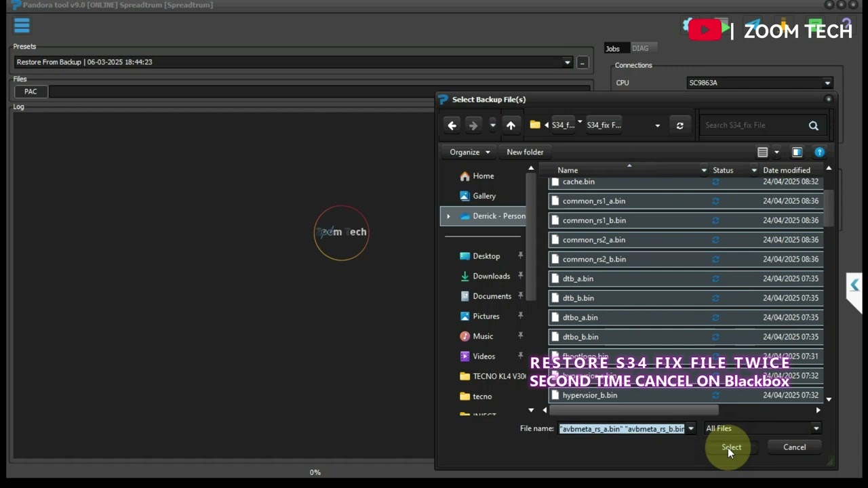Open the tecno folder in sidebar

[481, 396]
